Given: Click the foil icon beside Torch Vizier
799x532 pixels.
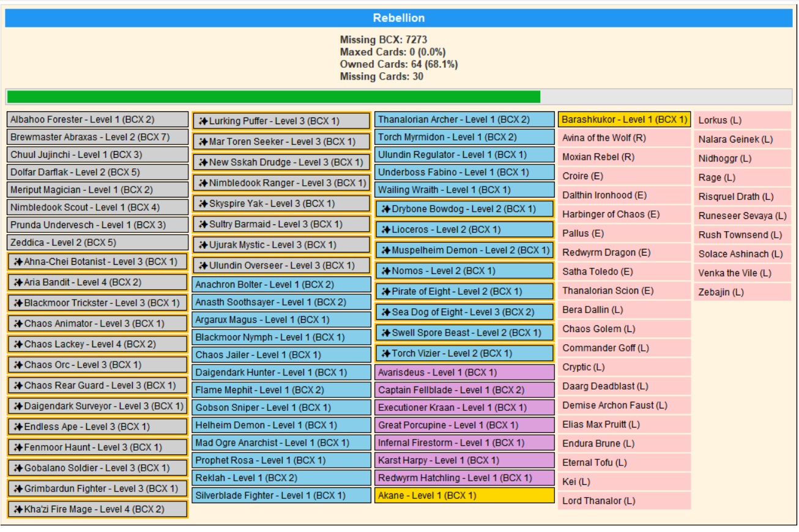Looking at the screenshot, I should (386, 353).
